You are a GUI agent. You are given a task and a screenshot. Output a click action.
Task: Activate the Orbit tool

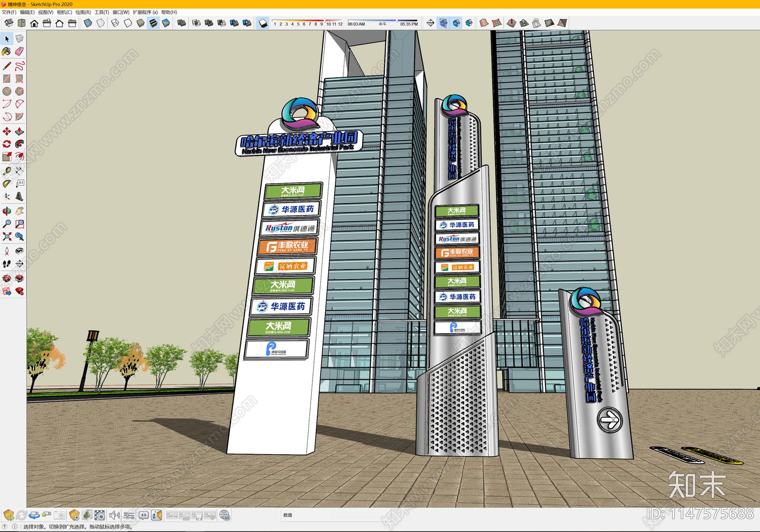pos(7,211)
